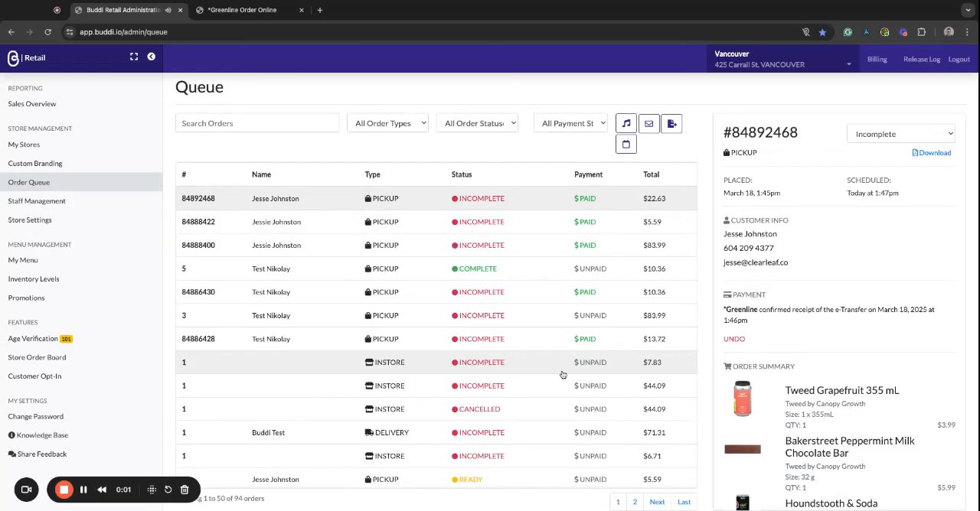980x511 pixels.
Task: Open the Vancouver store selector dropdown
Action: (x=782, y=59)
